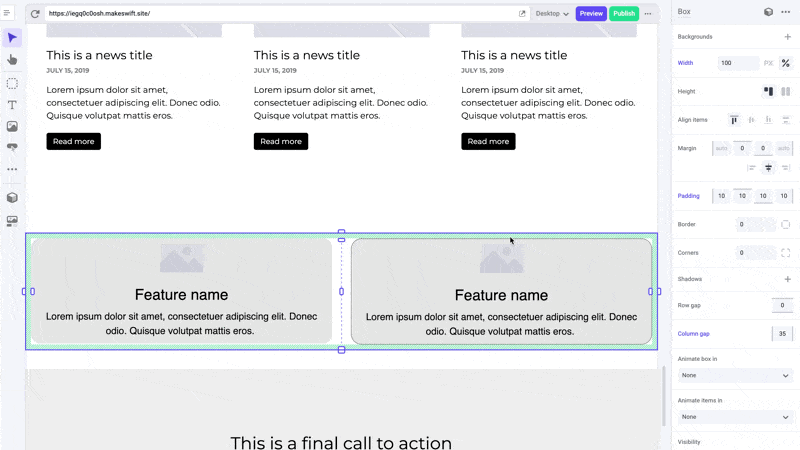Open the hamburger menu at top left
800x450 pixels.
7,13
